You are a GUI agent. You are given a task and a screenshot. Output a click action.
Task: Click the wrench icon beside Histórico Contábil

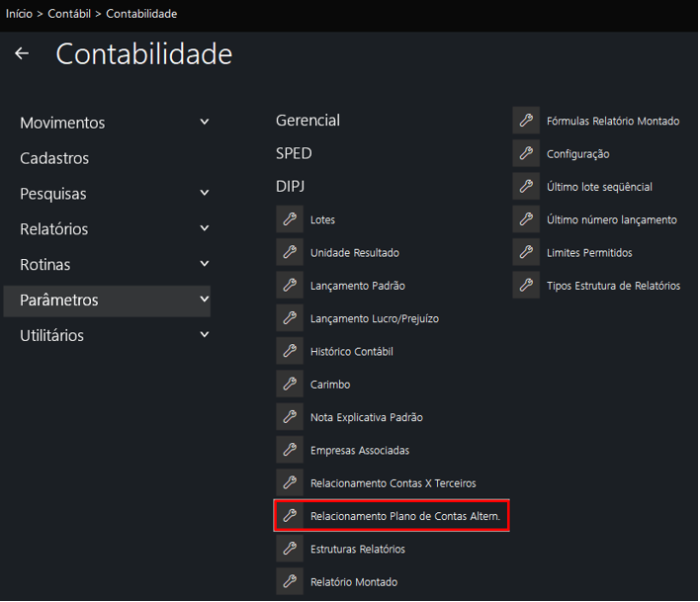tap(290, 352)
